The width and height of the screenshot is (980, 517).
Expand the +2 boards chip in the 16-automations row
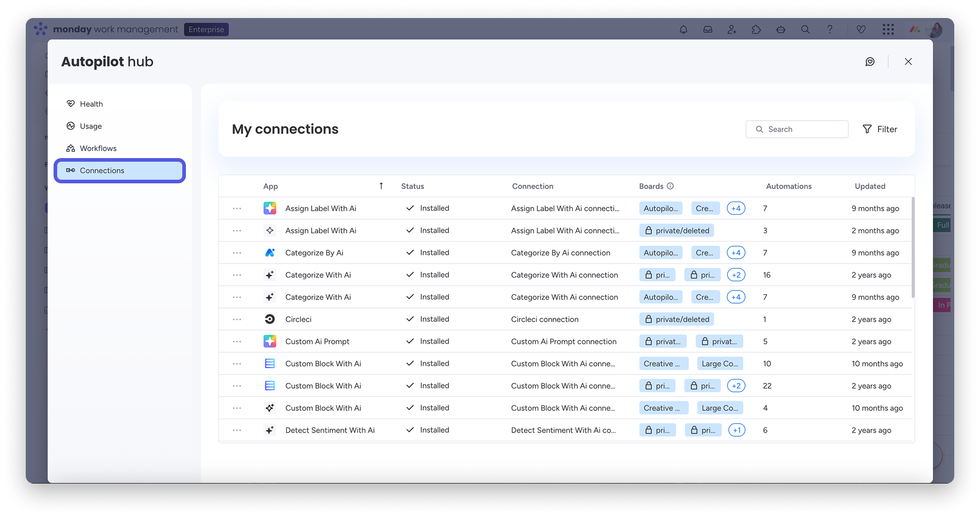click(x=736, y=275)
